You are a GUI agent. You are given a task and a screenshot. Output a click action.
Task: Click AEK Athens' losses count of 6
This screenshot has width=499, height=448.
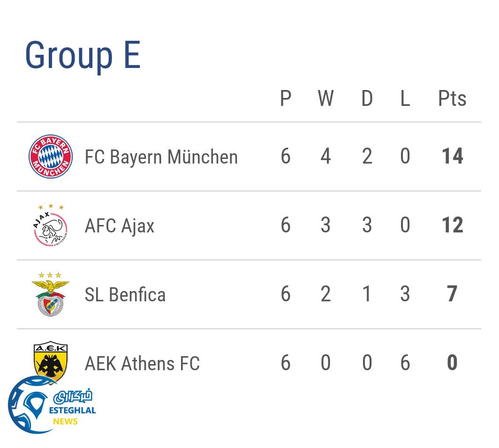(405, 363)
